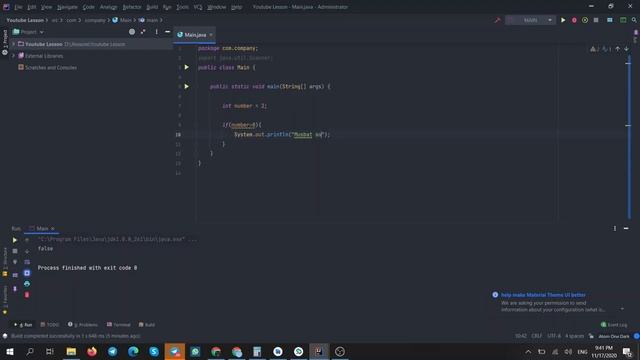This screenshot has width=640, height=360.
Task: Run the MAIN configuration with green play
Action: (563, 20)
